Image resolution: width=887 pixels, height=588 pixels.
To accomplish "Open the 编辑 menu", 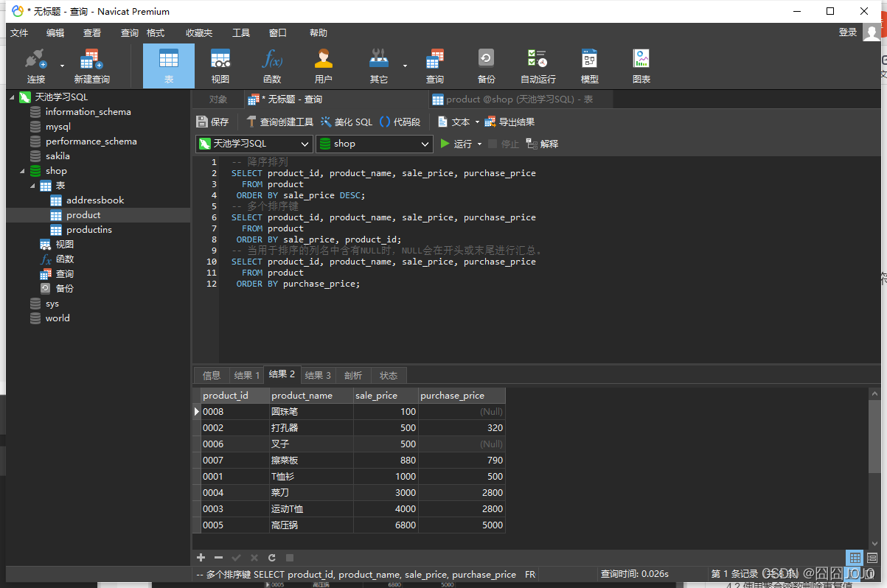I will pyautogui.click(x=55, y=32).
